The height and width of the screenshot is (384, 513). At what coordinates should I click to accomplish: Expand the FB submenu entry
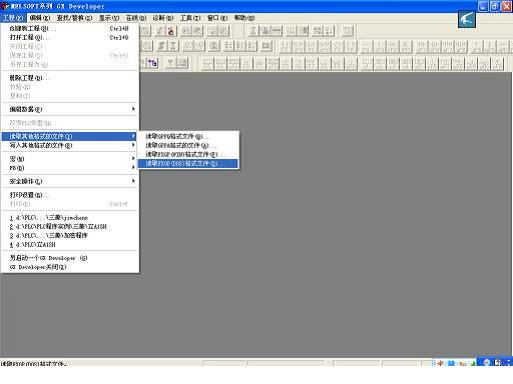point(69,168)
